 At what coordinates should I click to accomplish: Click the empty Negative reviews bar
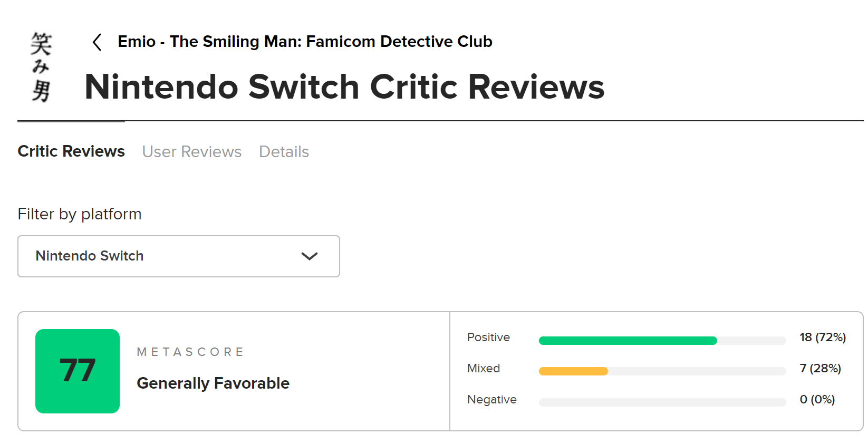point(662,402)
